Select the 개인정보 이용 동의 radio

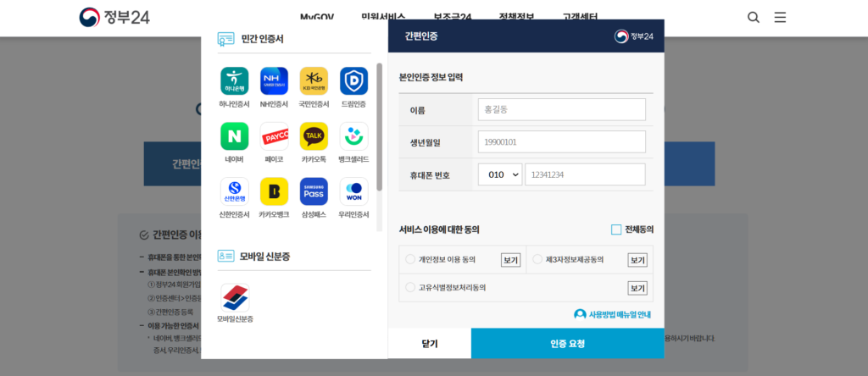click(x=410, y=259)
